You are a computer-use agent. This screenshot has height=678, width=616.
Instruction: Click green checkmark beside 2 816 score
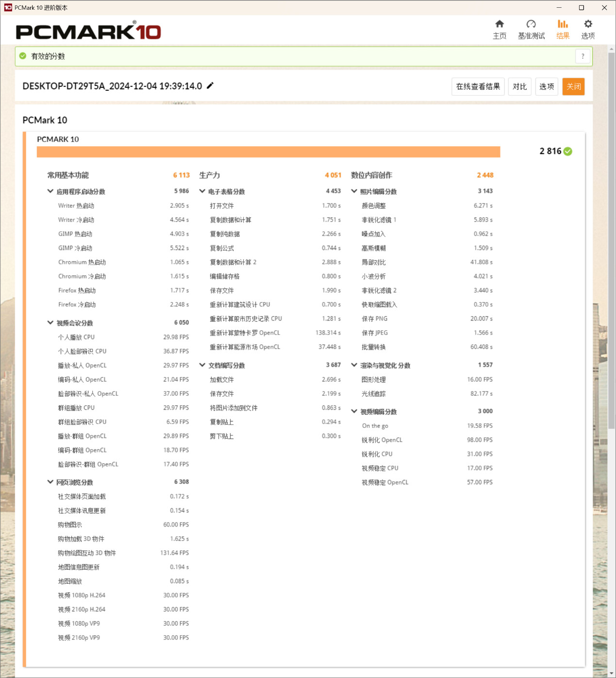[568, 152]
